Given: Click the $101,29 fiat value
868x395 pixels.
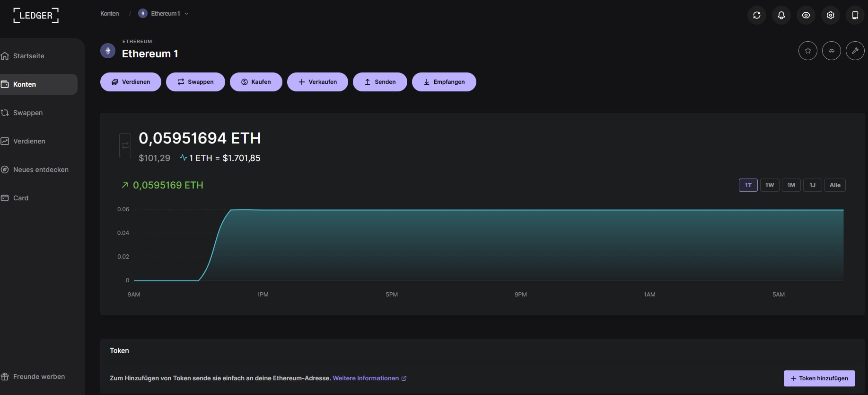Looking at the screenshot, I should pos(154,158).
